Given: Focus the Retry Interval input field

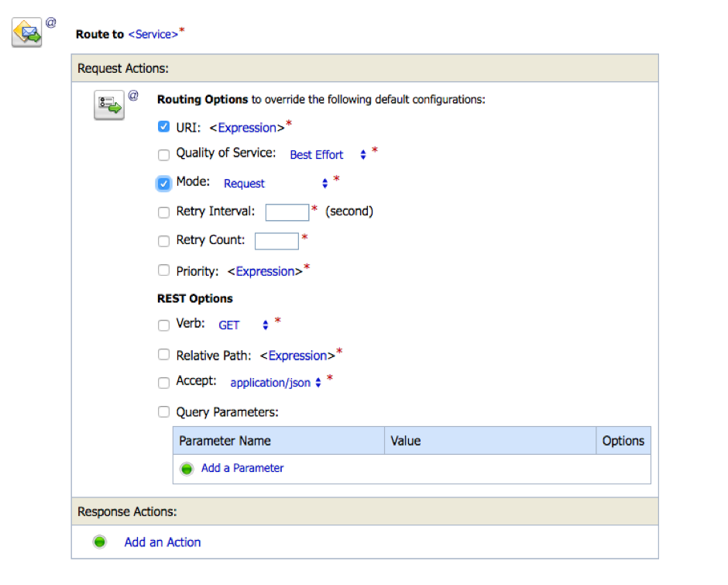Looking at the screenshot, I should pyautogui.click(x=287, y=212).
